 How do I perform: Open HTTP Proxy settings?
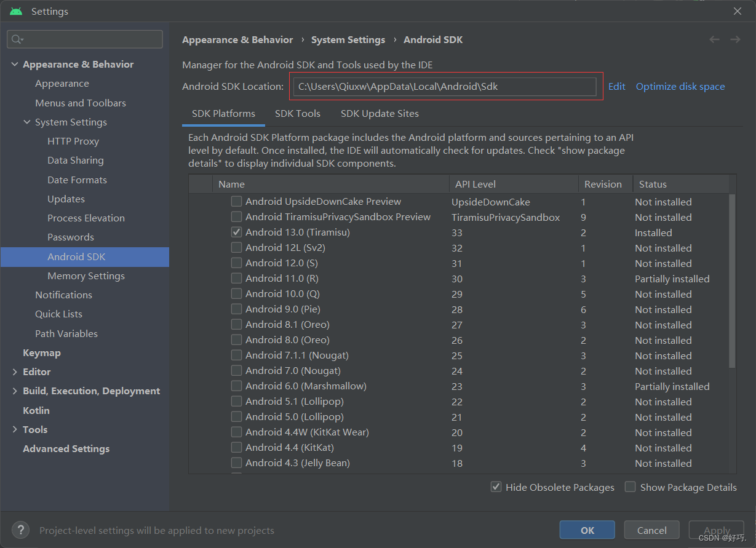click(x=73, y=141)
